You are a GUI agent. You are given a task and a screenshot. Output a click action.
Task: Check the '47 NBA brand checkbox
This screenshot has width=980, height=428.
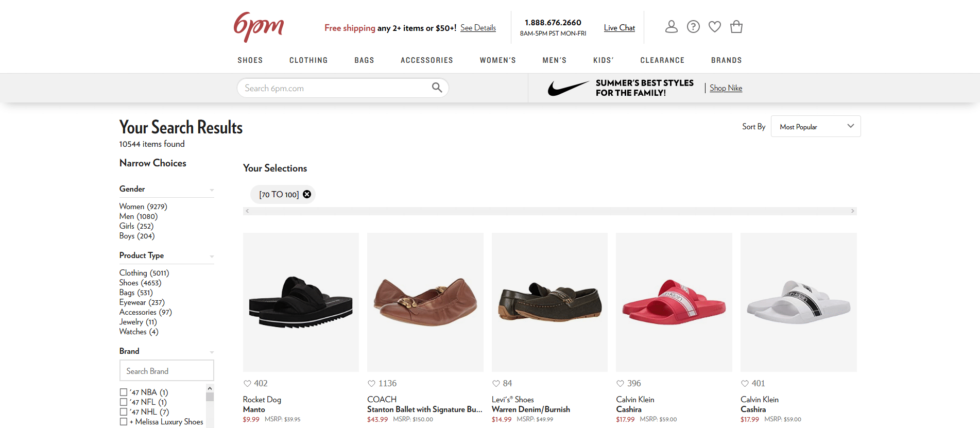[x=124, y=392]
